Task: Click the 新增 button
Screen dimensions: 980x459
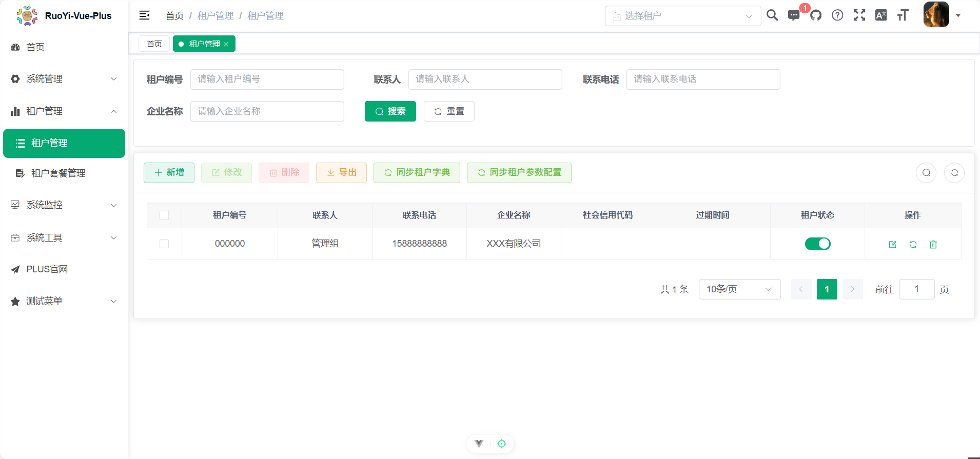Action: 169,173
